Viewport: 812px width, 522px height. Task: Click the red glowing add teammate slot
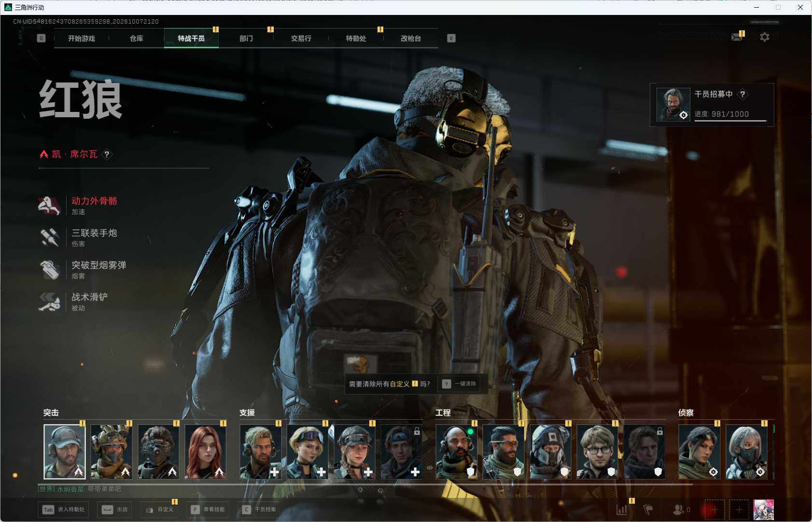pos(714,509)
